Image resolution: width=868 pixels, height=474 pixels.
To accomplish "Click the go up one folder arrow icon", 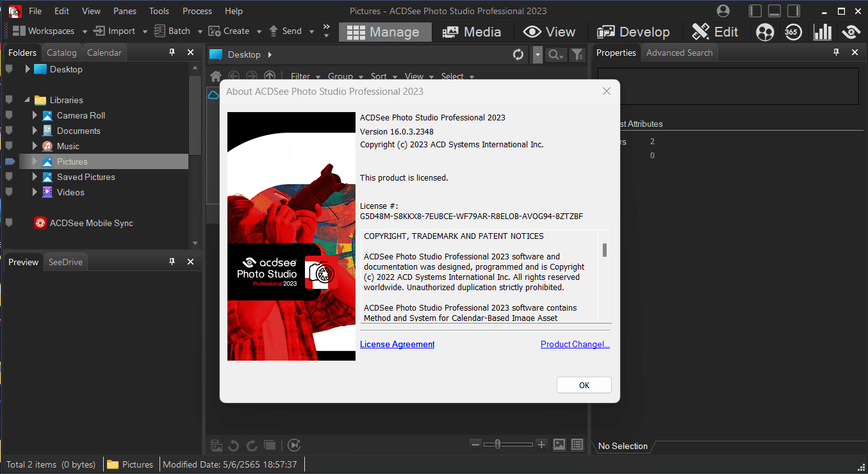I will (x=270, y=76).
